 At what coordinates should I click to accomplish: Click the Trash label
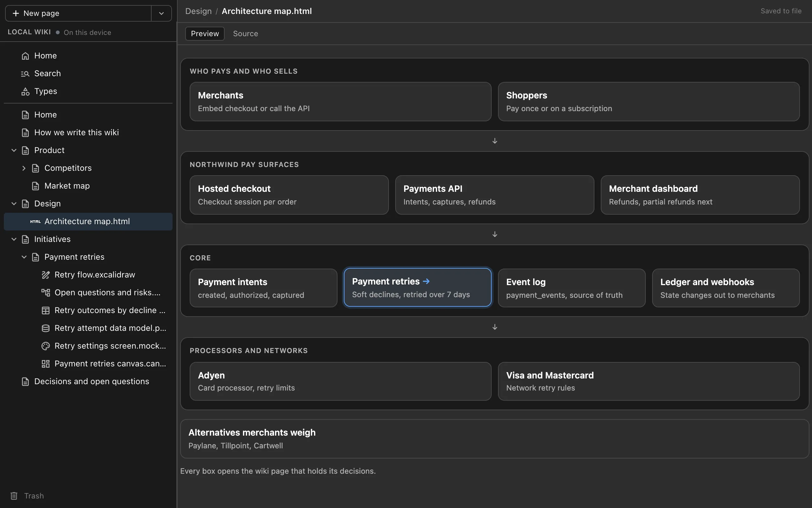tap(34, 496)
